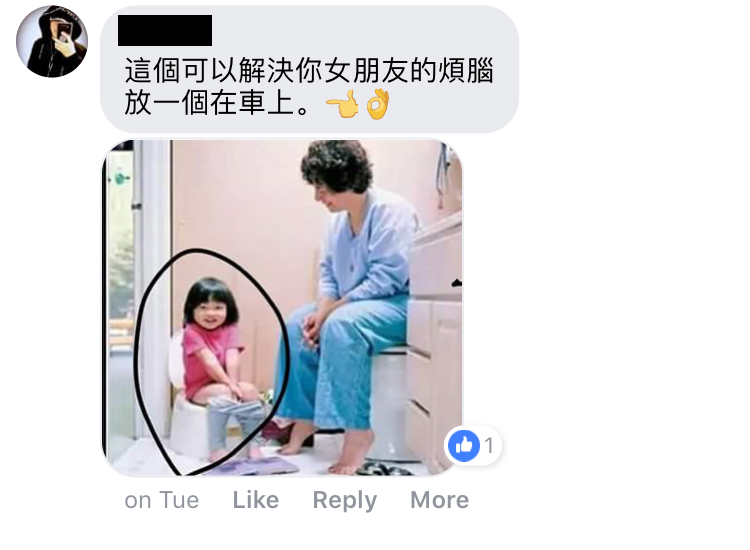Click the grey comment bubble background
The height and width of the screenshot is (550, 750).
click(309, 69)
